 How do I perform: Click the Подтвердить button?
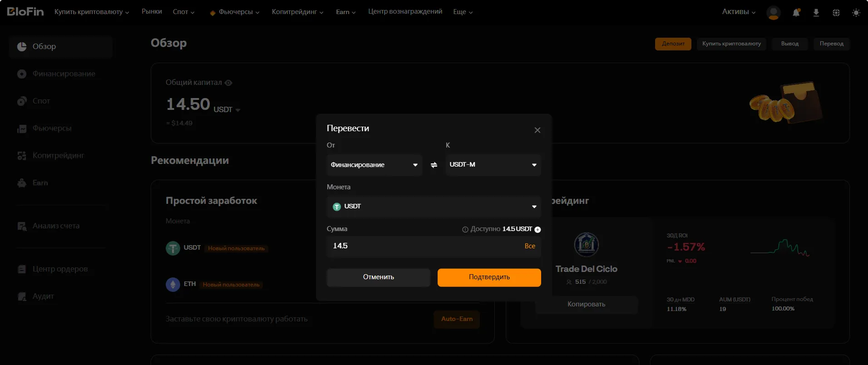coord(489,277)
